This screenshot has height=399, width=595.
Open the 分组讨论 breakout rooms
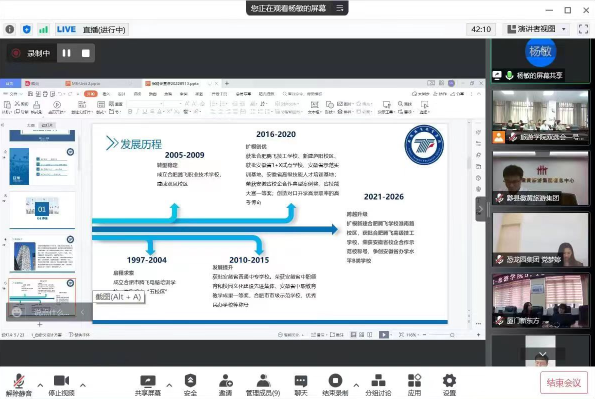click(378, 380)
